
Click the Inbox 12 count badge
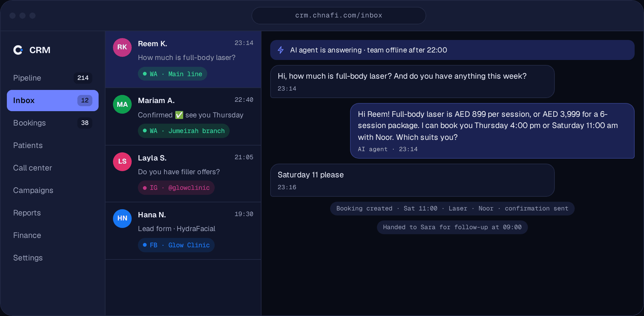(85, 101)
